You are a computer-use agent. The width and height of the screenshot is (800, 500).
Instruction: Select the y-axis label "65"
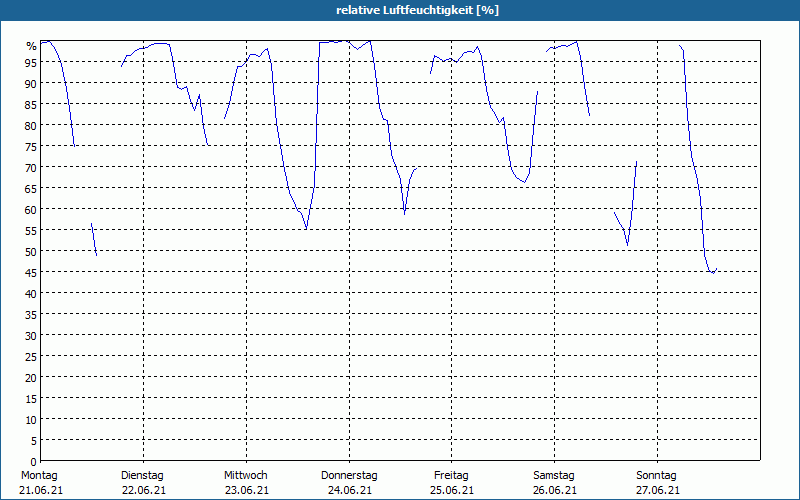tap(31, 189)
